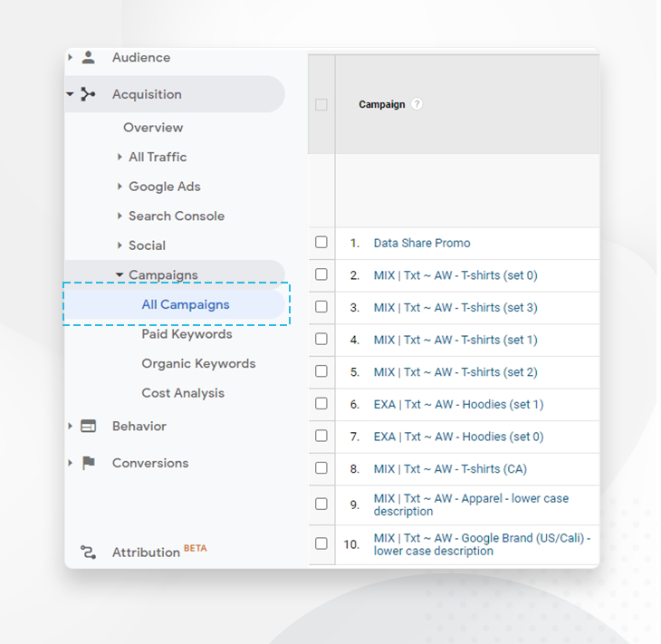Expand the Google Ads section arrow
The width and height of the screenshot is (661, 644).
(120, 187)
